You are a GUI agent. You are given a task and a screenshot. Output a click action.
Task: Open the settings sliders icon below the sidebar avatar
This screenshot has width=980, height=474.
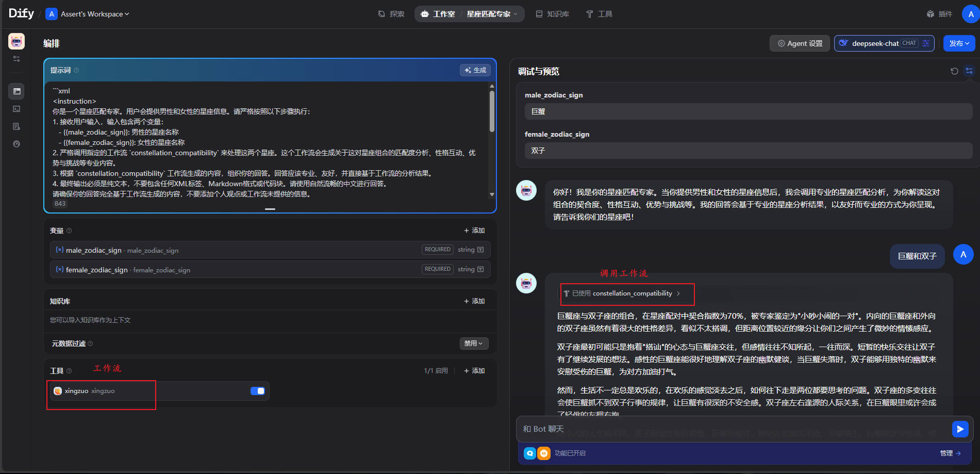click(x=15, y=58)
